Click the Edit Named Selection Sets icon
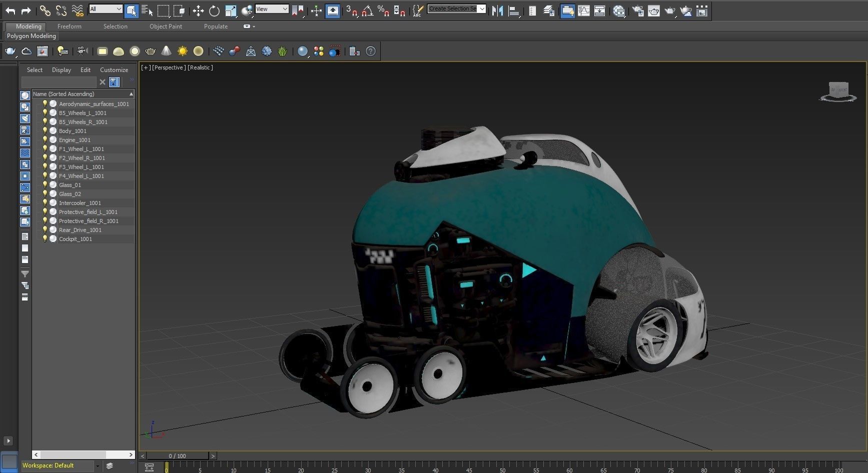This screenshot has height=473, width=868. [418, 10]
